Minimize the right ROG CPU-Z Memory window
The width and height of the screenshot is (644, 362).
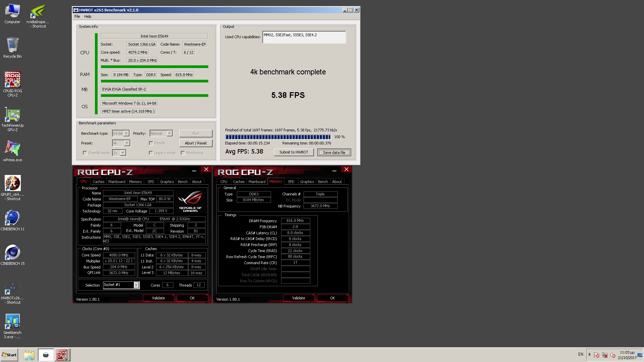[x=334, y=171]
